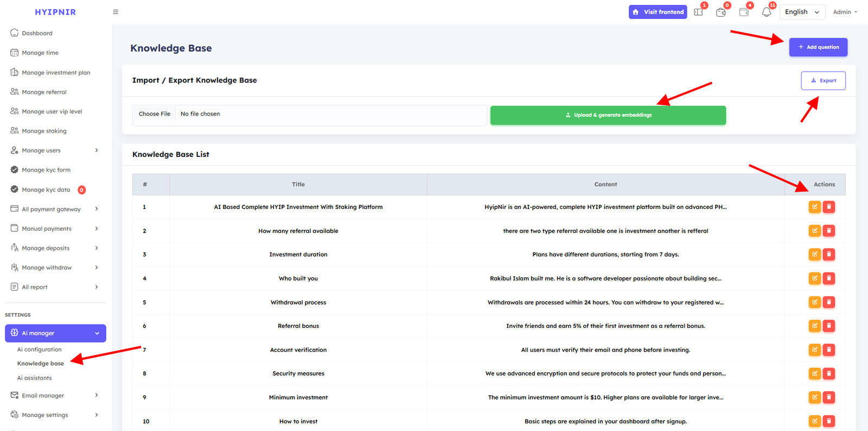868x431 pixels.
Task: Open the wallet icon with badge 0
Action: tap(721, 12)
